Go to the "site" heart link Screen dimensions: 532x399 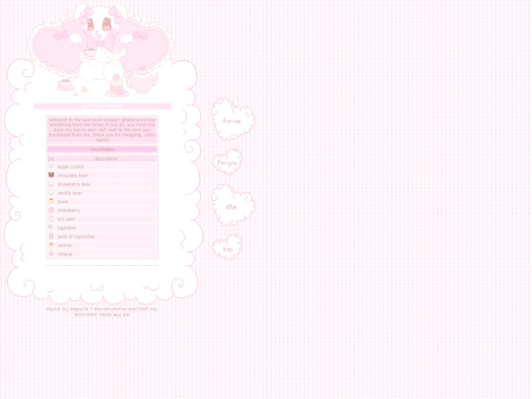[x=233, y=206]
